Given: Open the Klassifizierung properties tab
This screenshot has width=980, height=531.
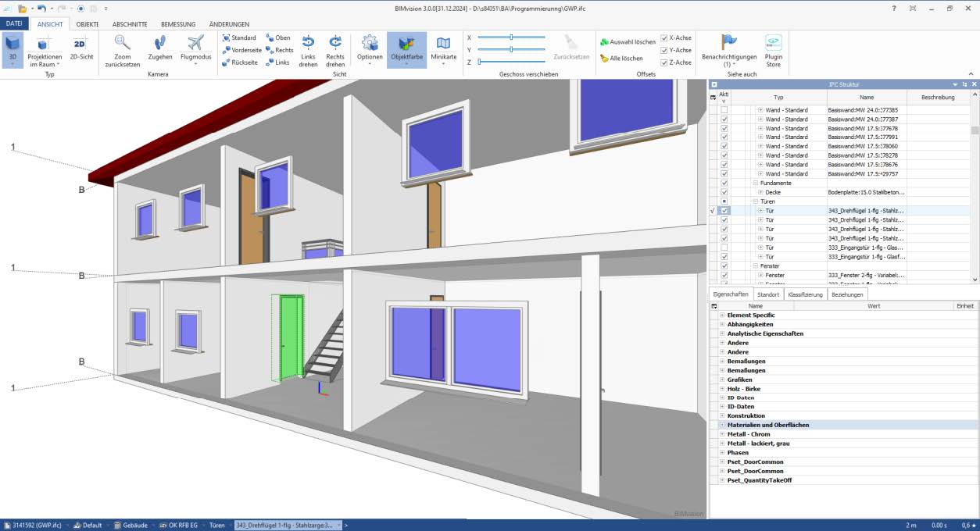Looking at the screenshot, I should click(x=805, y=294).
